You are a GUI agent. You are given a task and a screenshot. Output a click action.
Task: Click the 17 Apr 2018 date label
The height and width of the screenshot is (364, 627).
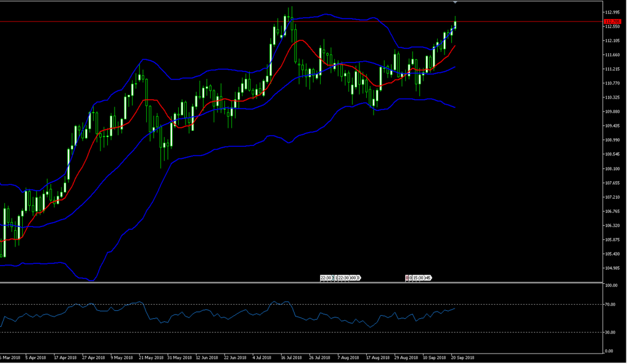point(65,358)
